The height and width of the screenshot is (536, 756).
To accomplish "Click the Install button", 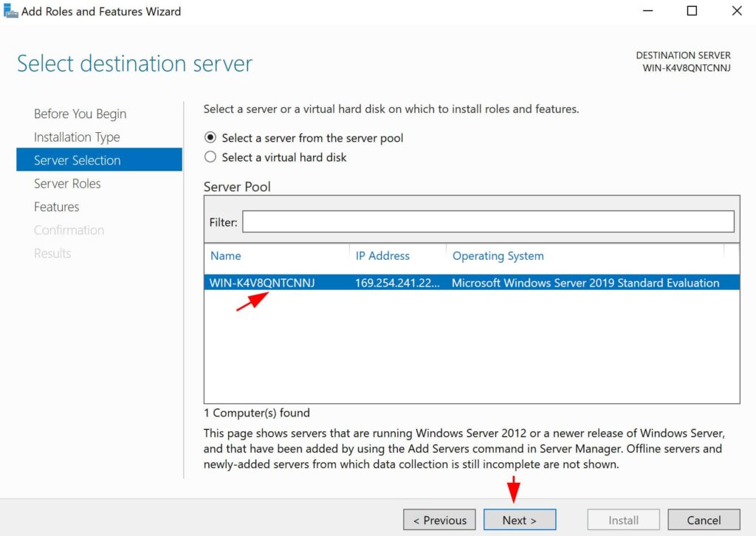I will click(x=623, y=520).
